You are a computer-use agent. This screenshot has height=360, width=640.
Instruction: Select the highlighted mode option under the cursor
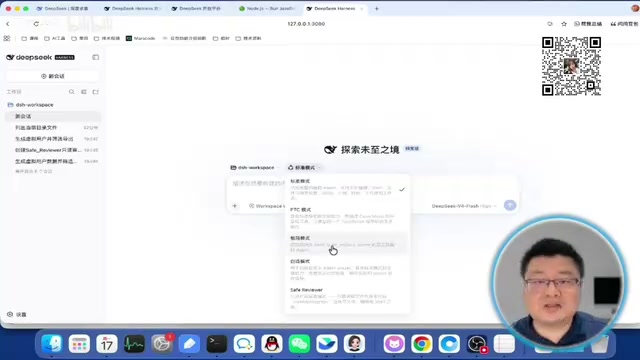click(x=347, y=244)
